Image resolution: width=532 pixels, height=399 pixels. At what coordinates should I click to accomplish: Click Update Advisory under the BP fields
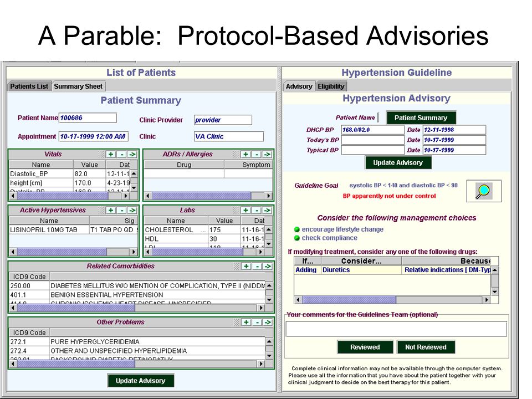tap(398, 162)
